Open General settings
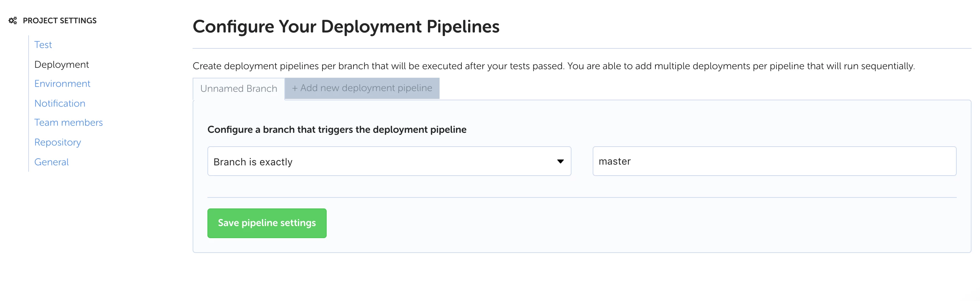Image resolution: width=980 pixels, height=301 pixels. (x=52, y=162)
